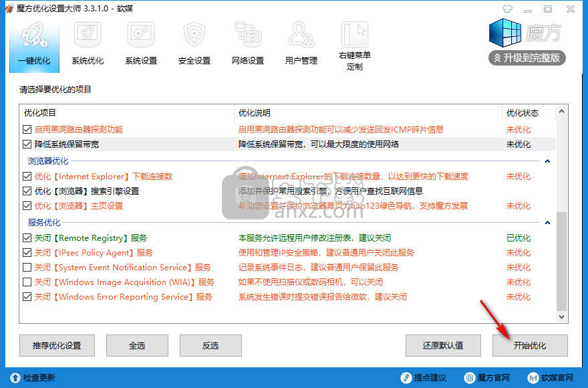Click the 推荐优化设置 button
The height and width of the screenshot is (388, 588).
(x=57, y=346)
